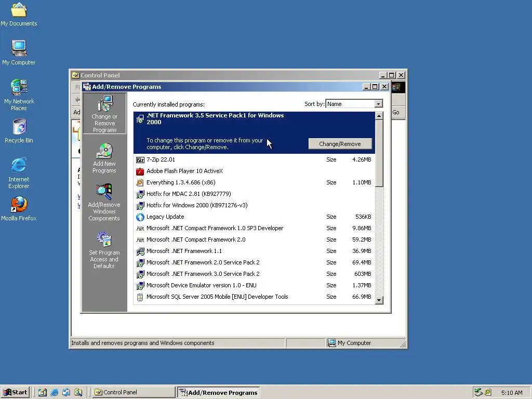Screen dimensions: 532x399
Task: Select the Legacy Update entry
Action: pyautogui.click(x=255, y=217)
